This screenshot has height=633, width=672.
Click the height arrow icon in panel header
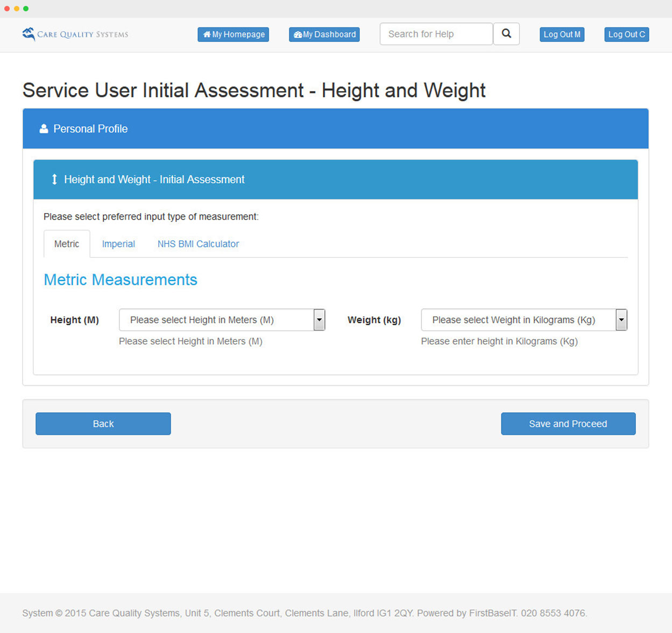(54, 179)
